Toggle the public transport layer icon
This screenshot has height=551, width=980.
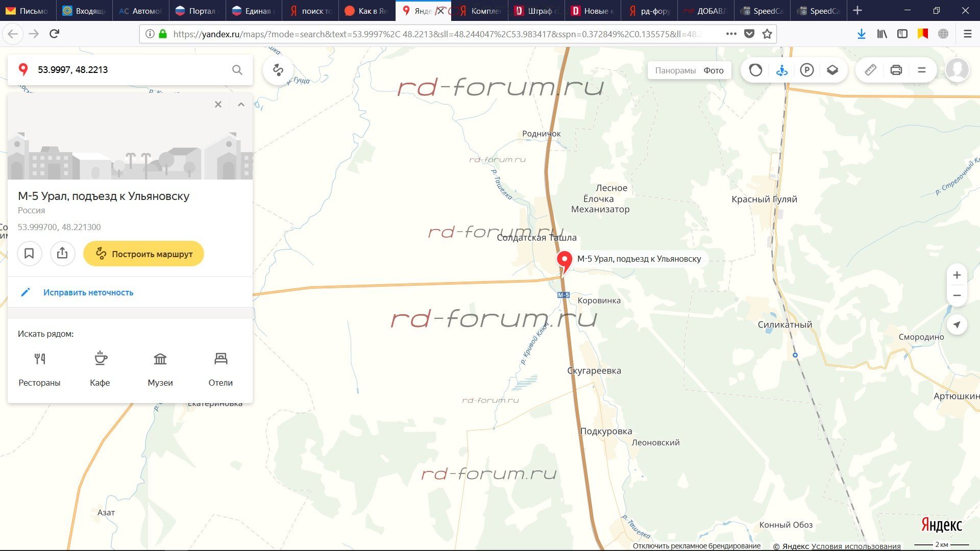(781, 70)
